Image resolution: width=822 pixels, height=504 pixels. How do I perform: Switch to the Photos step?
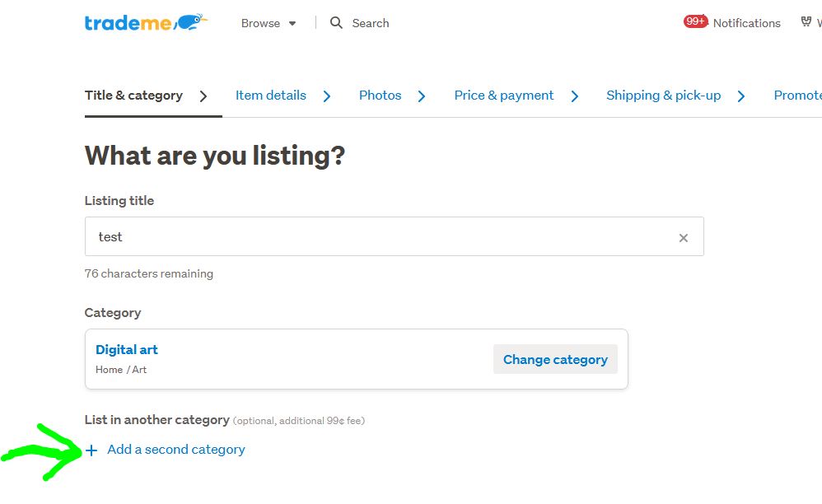[x=380, y=96]
